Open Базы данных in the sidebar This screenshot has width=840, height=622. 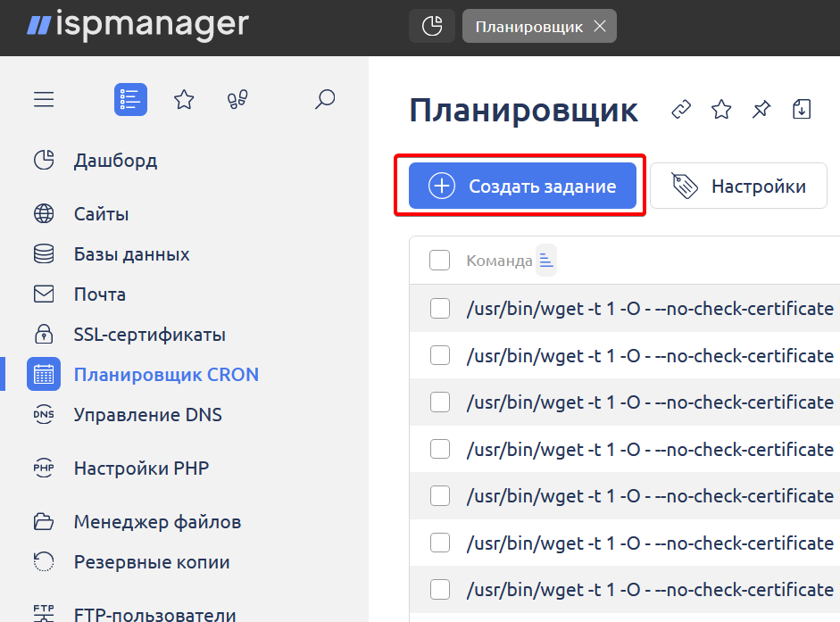[x=131, y=254]
